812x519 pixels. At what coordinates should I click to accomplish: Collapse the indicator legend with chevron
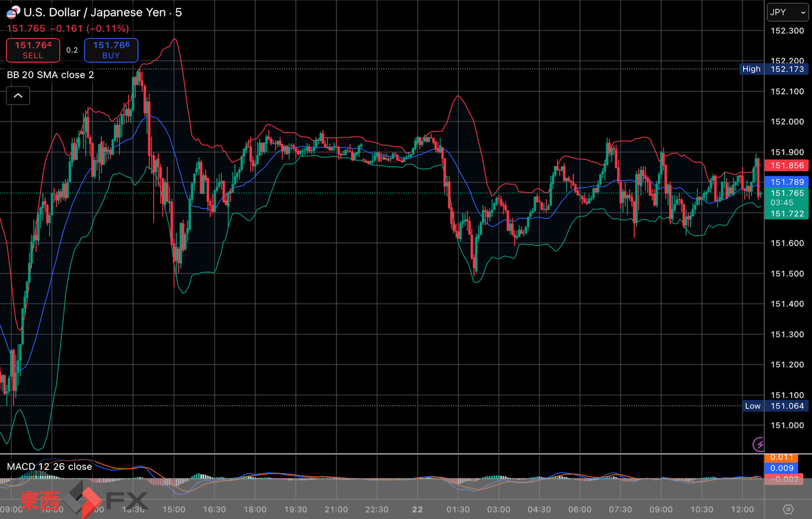tap(18, 96)
